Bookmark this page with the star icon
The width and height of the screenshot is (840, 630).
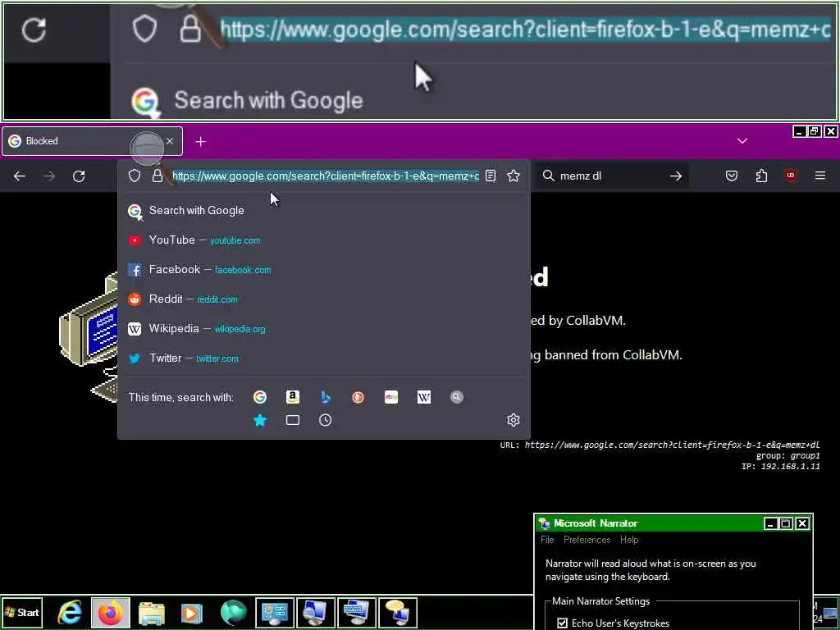coord(514,176)
